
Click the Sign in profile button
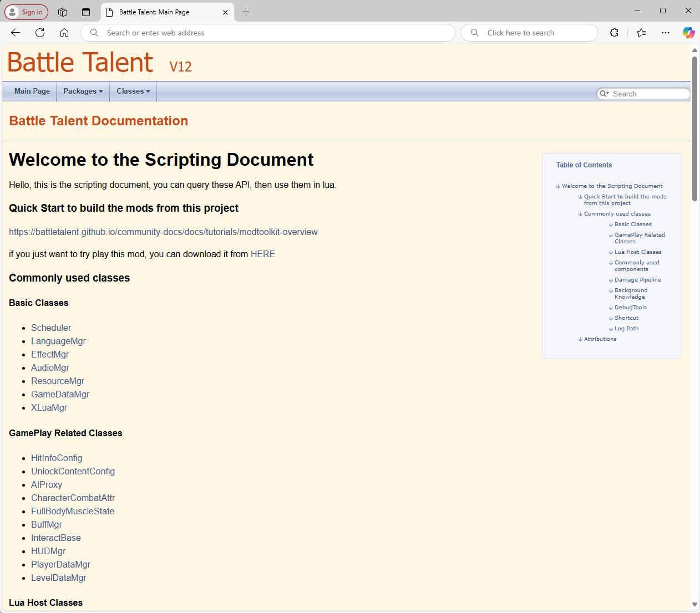(26, 12)
